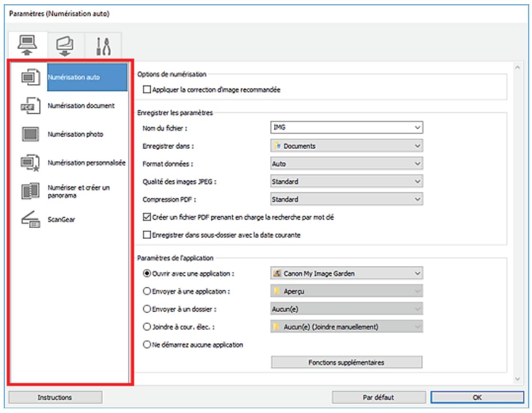Open the Aucun(e) folder dropdown

[x=347, y=309]
